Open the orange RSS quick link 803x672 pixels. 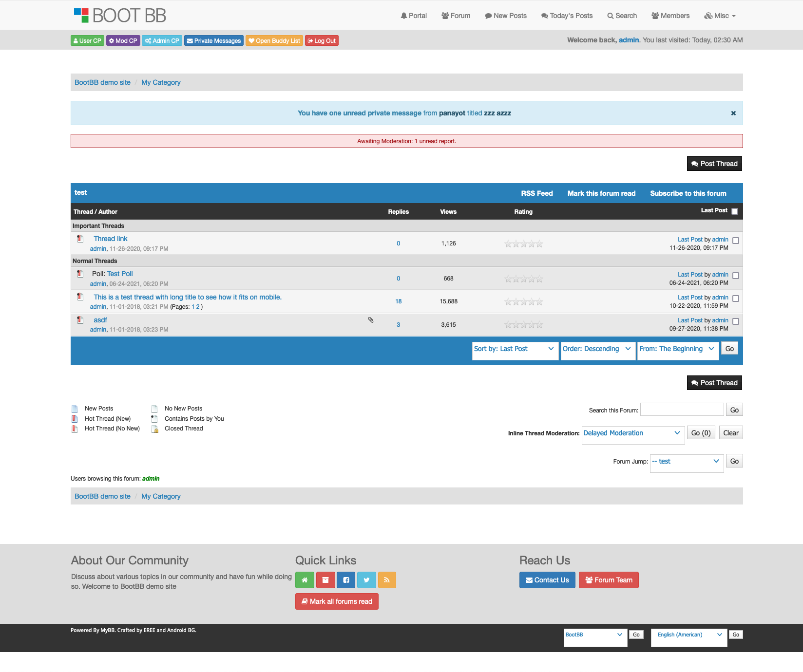pyautogui.click(x=386, y=580)
